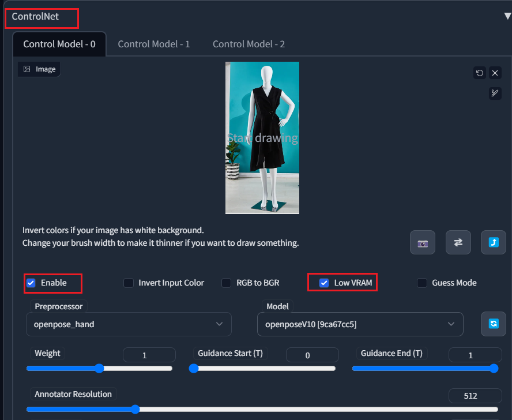Click the Weight slider handle
Viewport: 512px width, 420px height.
(x=99, y=369)
